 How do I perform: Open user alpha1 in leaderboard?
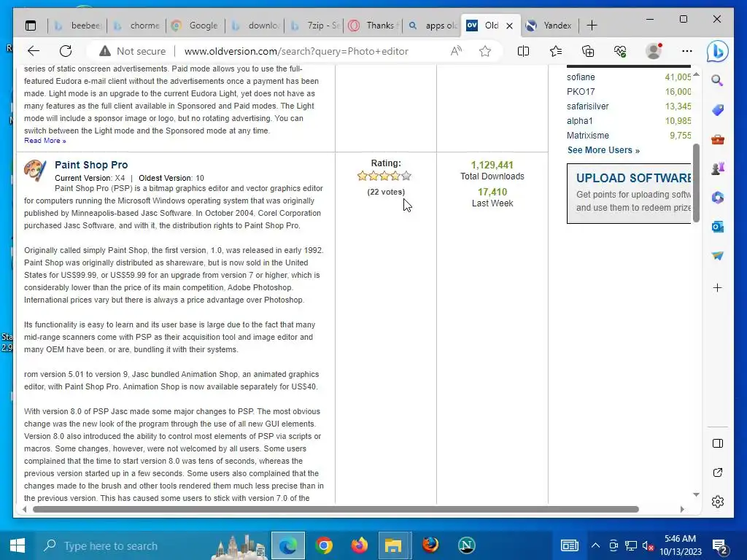[580, 121]
